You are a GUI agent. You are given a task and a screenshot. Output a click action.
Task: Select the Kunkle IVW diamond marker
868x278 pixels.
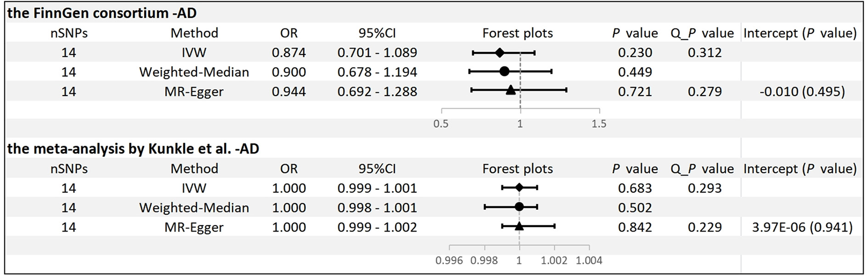519,187
